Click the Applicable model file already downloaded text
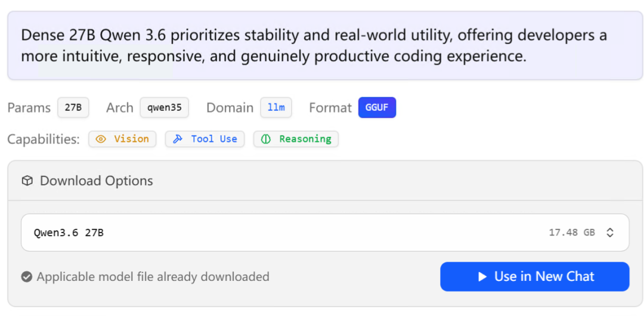The image size is (644, 316). [x=153, y=277]
